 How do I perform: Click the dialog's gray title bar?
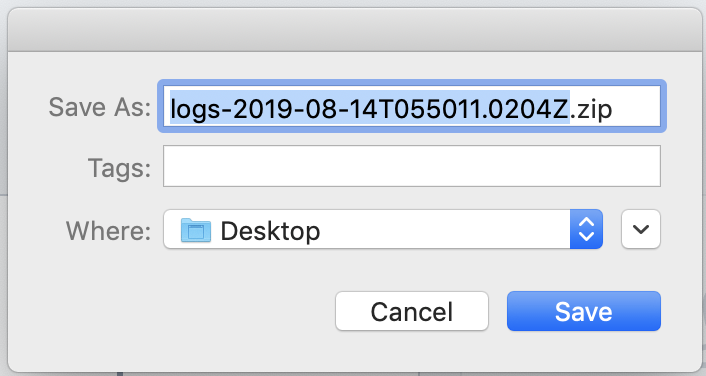click(355, 30)
